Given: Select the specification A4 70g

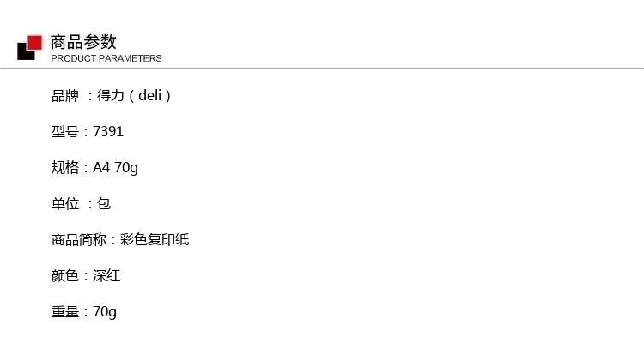Looking at the screenshot, I should point(115,167).
